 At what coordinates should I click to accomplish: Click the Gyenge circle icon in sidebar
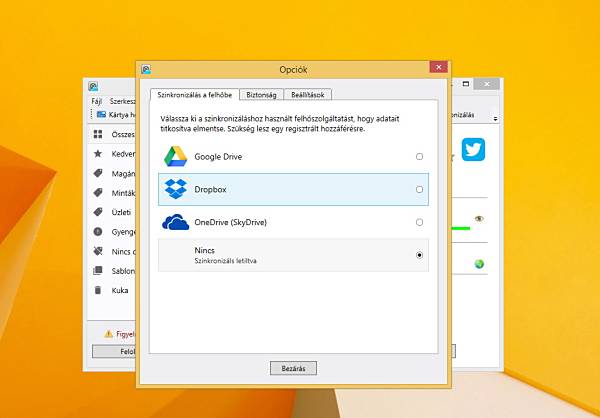click(x=98, y=232)
